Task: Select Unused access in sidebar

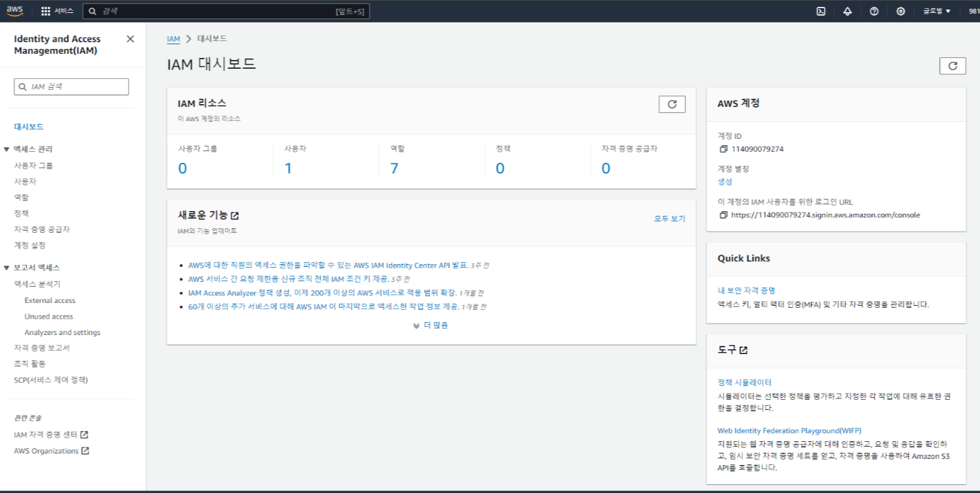Action: [48, 317]
